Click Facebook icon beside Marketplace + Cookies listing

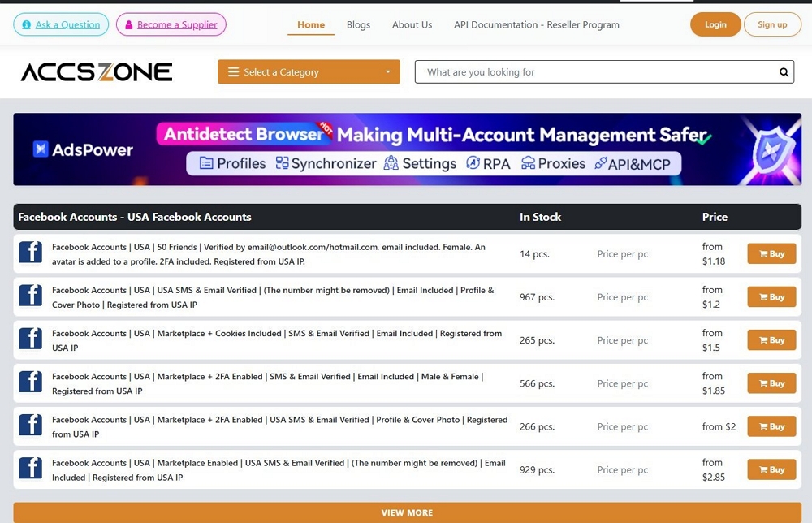(x=31, y=339)
